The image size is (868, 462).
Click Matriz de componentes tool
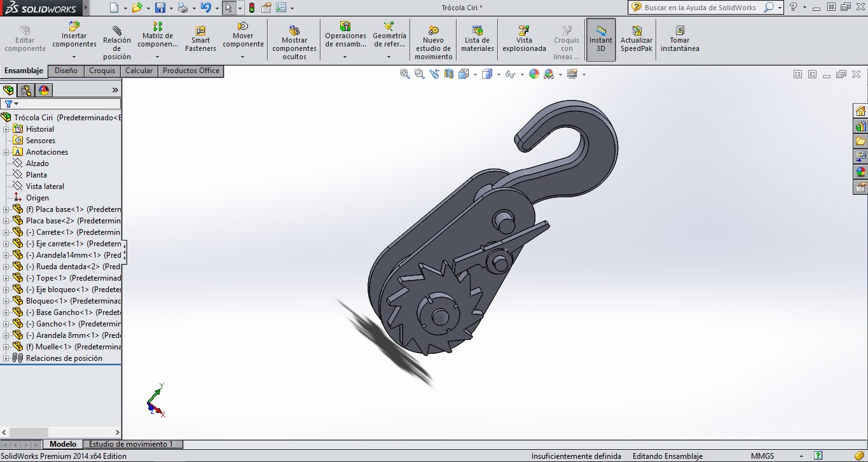[x=158, y=36]
